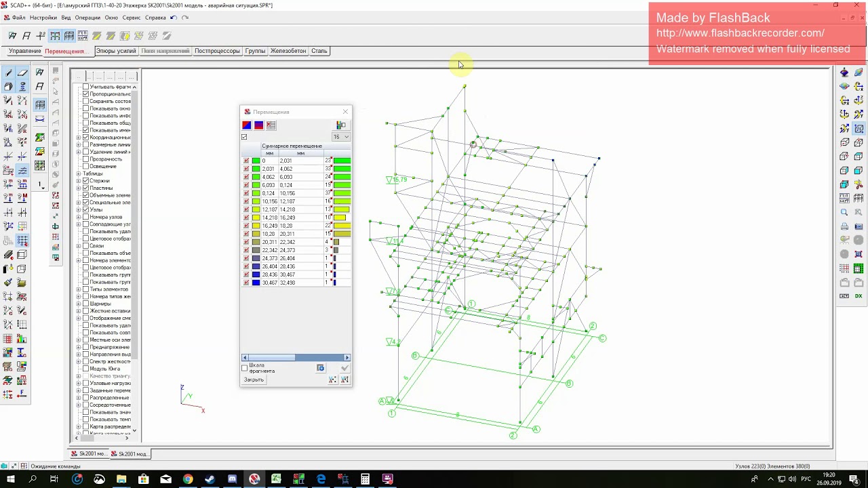Select the first Sk2001 document tab at bottom

[89, 454]
